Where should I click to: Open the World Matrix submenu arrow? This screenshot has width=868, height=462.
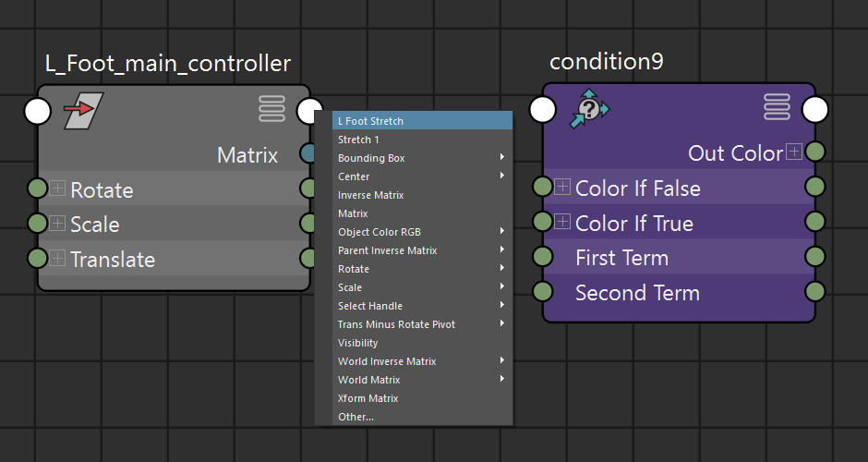tap(502, 379)
